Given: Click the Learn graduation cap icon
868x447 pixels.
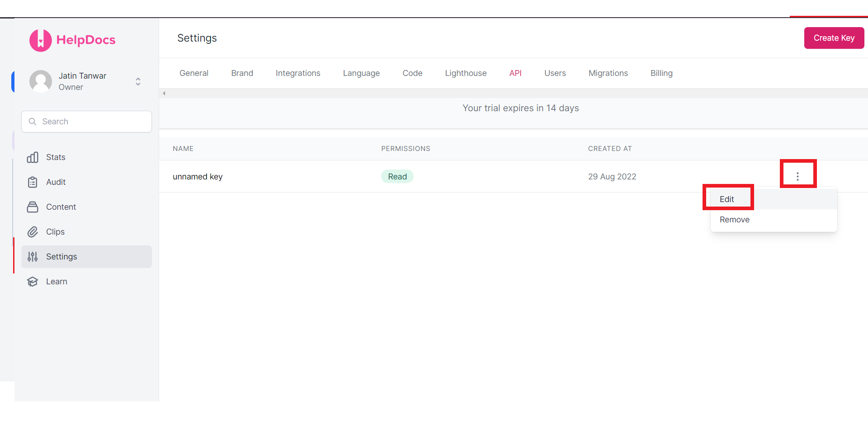Looking at the screenshot, I should (33, 282).
